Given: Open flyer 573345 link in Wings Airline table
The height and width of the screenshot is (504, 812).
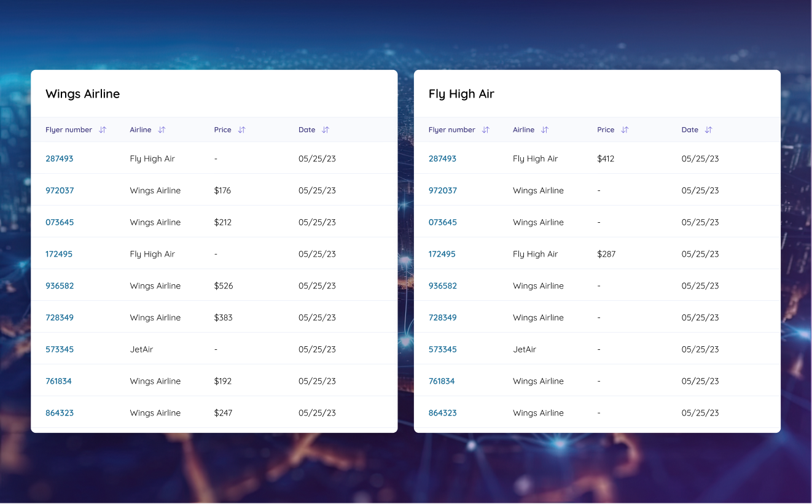Looking at the screenshot, I should click(x=60, y=349).
